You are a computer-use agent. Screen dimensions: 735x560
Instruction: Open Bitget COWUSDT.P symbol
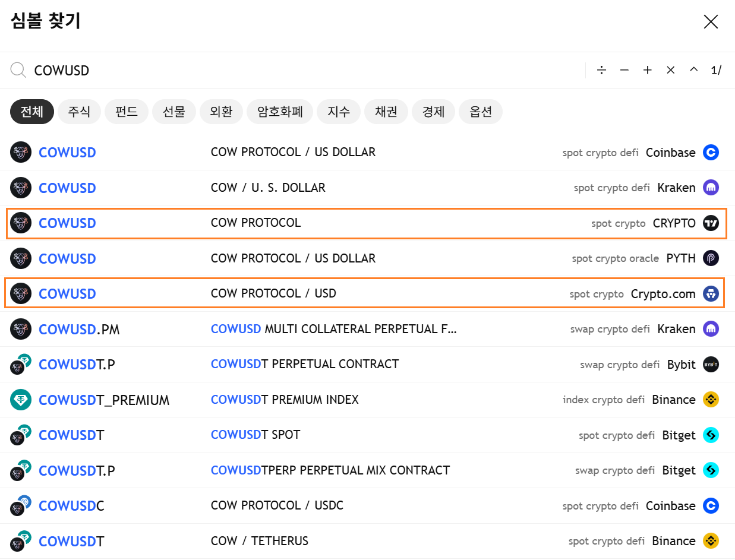pos(77,471)
